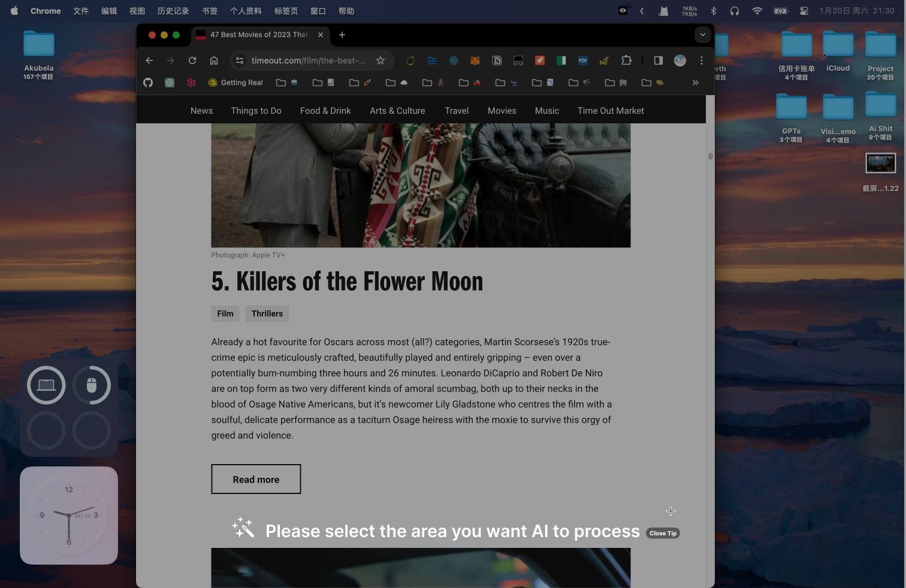Viewport: 906px width, 588px height.
Task: Reload the Time Out page
Action: [192, 60]
